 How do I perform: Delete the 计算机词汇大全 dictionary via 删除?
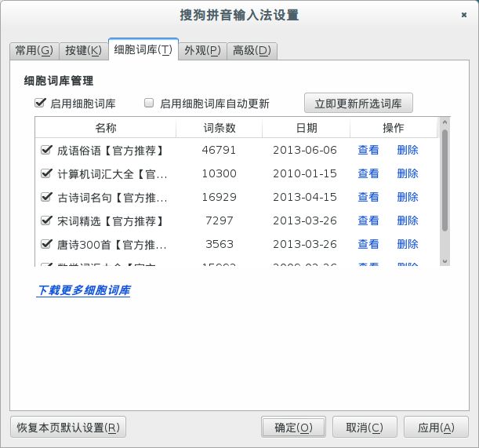coord(408,173)
